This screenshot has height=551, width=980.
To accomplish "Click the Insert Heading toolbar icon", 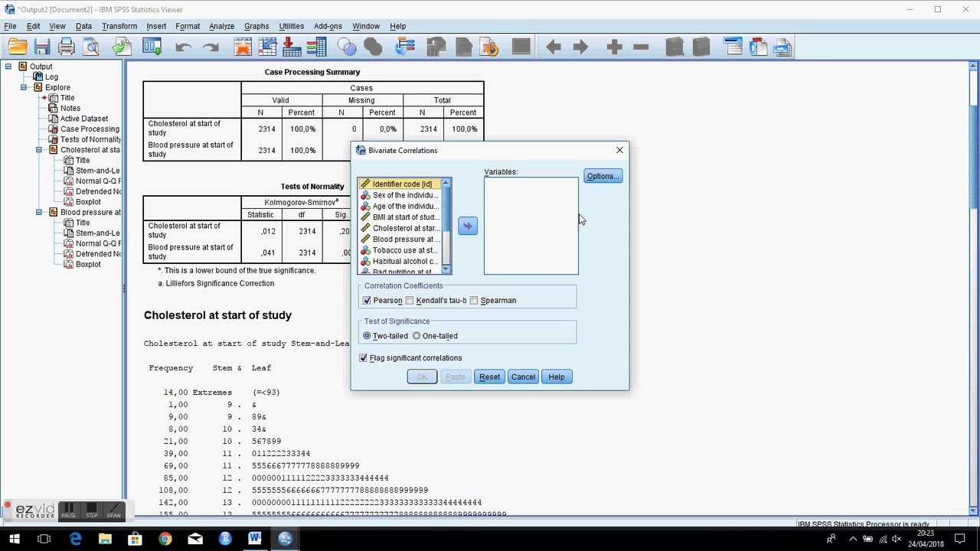I will click(733, 47).
